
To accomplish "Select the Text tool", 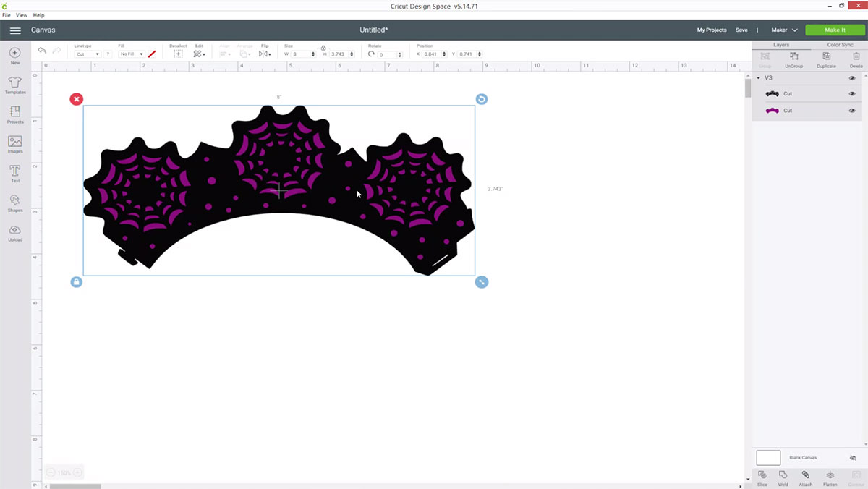I will click(x=15, y=174).
